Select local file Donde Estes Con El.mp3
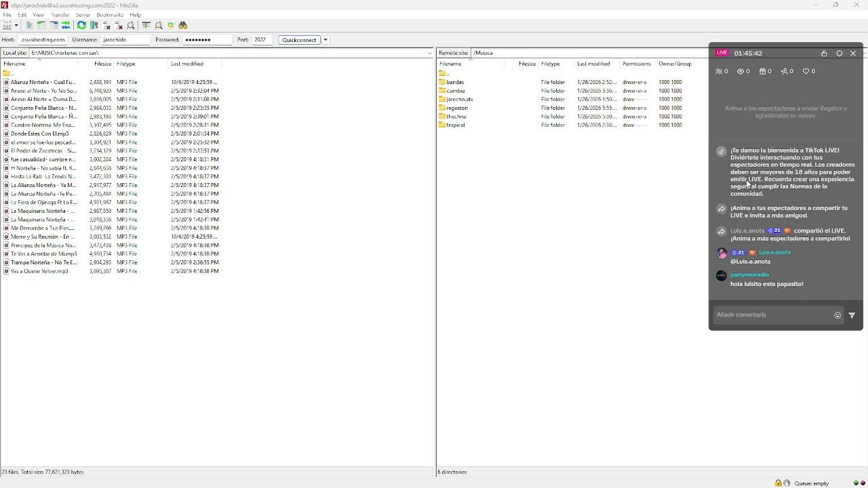The image size is (868, 488). tap(39, 134)
